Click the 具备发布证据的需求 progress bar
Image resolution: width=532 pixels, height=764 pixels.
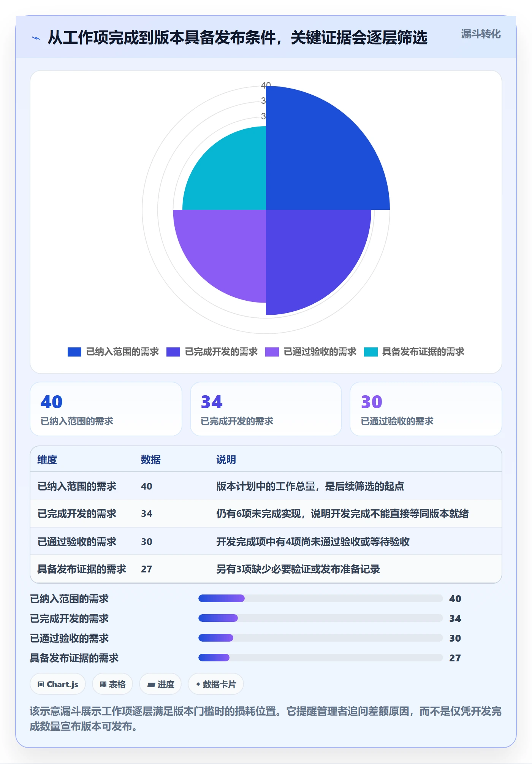coord(320,658)
